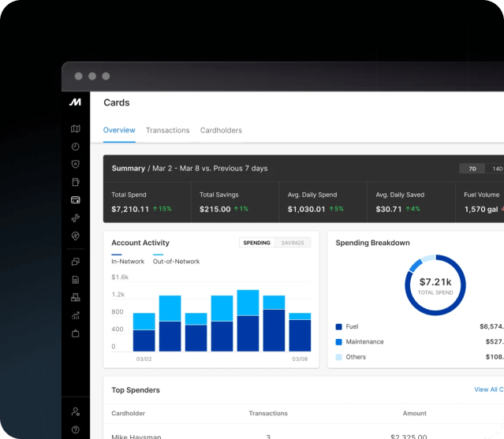The image size is (504, 439).
Task: Click the Total Savings 1% increase indicator
Action: (241, 209)
